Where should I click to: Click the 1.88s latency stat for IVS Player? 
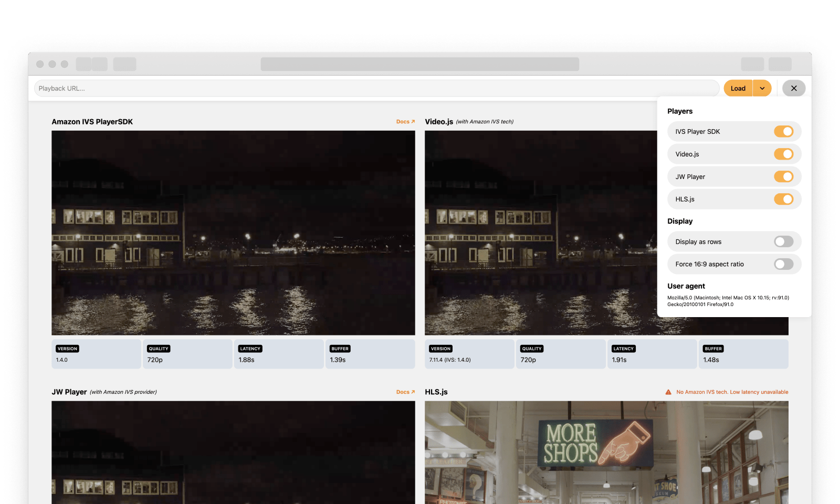click(x=279, y=354)
